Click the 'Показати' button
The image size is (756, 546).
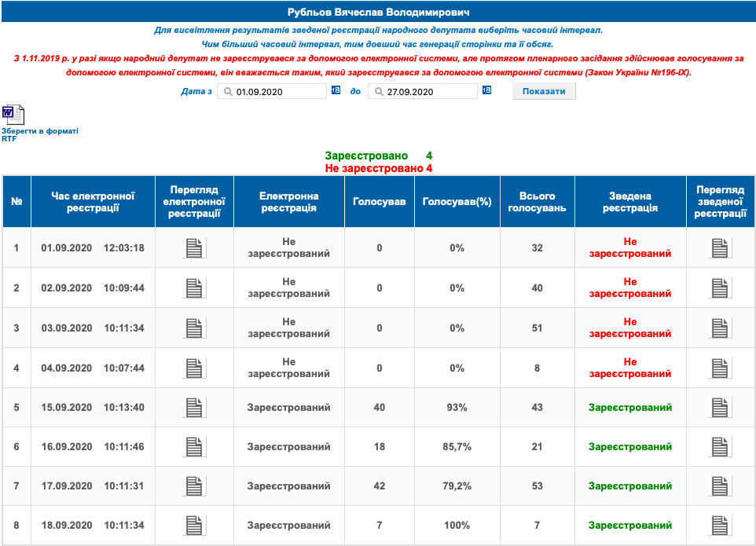click(x=544, y=91)
